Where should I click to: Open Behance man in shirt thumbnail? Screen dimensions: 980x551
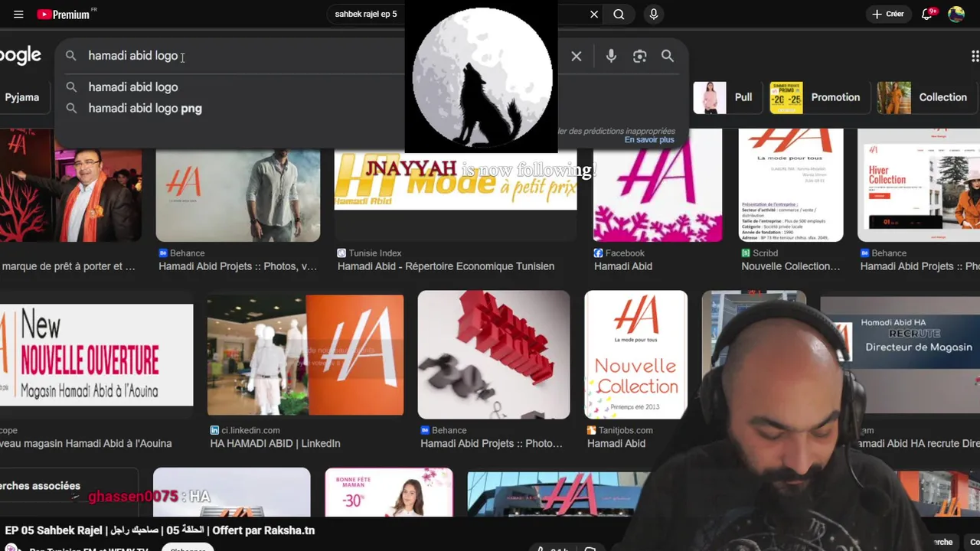(238, 195)
